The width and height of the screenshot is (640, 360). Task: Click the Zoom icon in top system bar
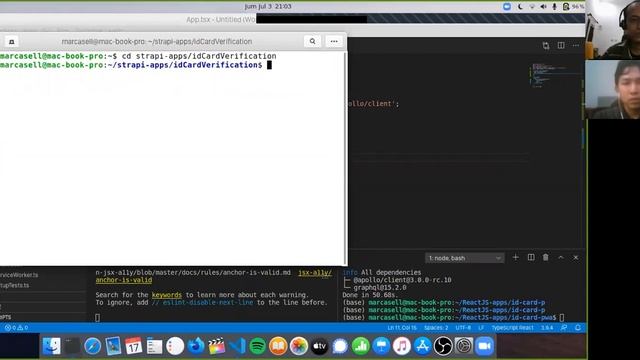pos(507,7)
